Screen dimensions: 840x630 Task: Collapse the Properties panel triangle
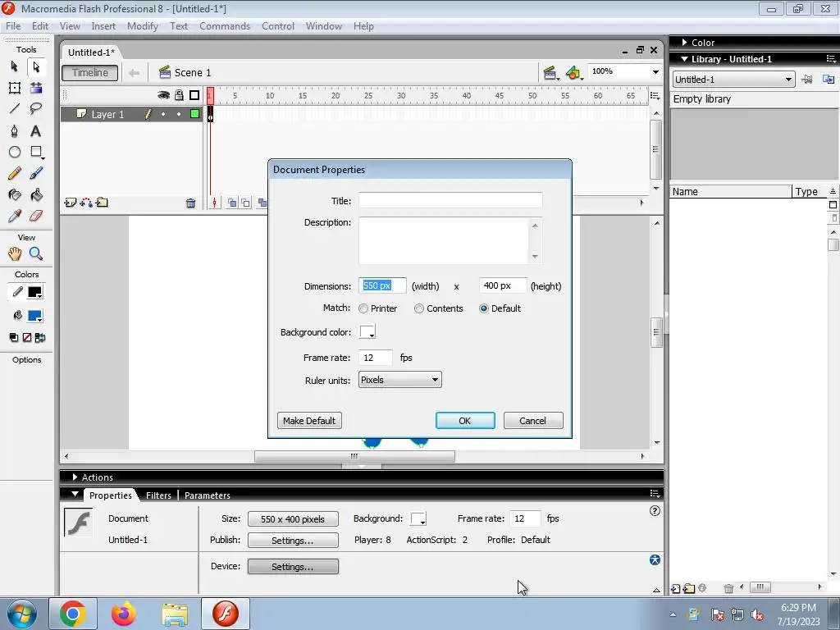pyautogui.click(x=75, y=494)
